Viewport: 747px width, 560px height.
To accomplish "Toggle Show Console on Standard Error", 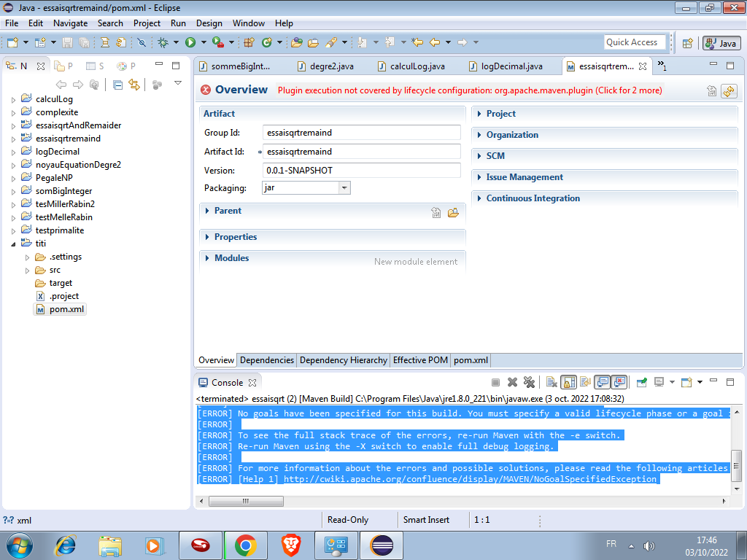I will tap(619, 382).
